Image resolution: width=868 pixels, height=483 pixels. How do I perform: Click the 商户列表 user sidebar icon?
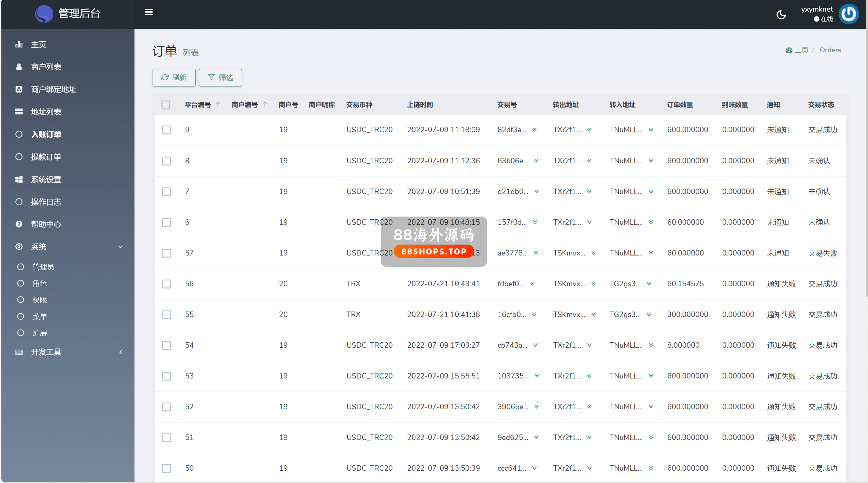coord(19,67)
